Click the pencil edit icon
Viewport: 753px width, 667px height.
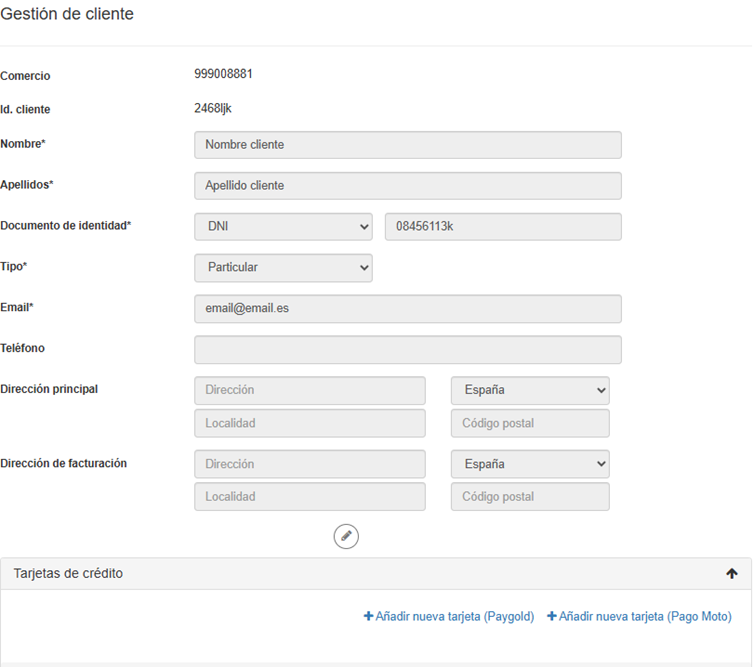click(x=346, y=536)
